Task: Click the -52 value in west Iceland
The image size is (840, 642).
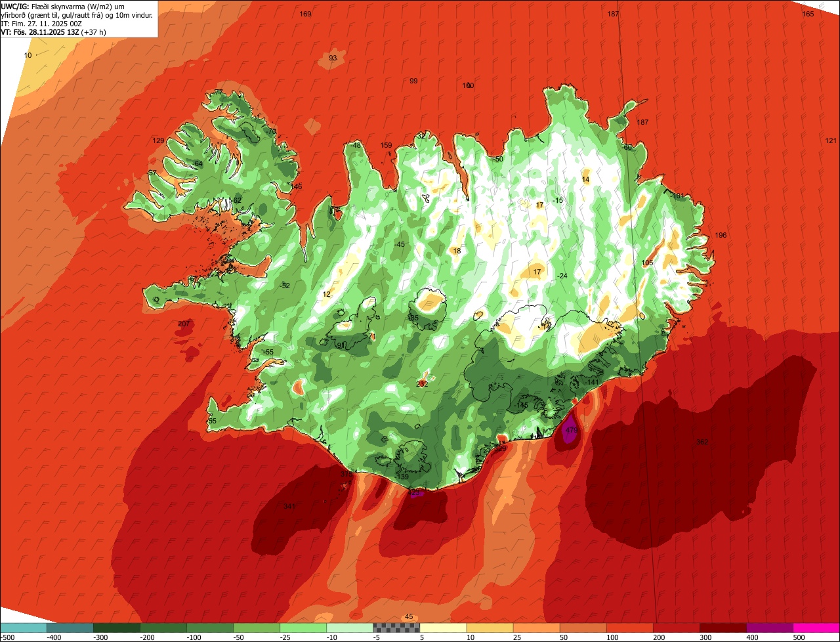Action: point(285,286)
